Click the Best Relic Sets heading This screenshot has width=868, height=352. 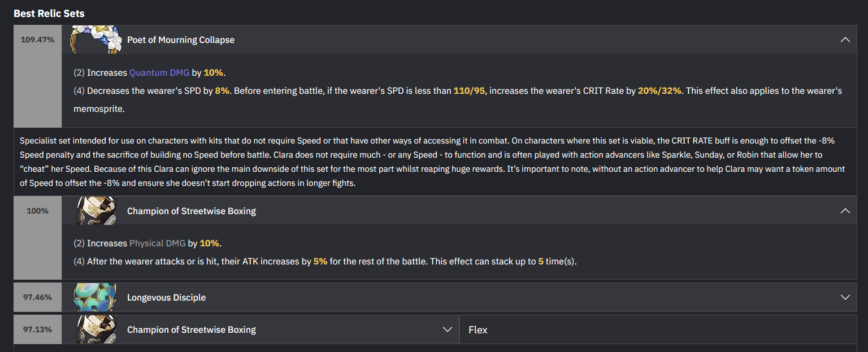pos(49,13)
